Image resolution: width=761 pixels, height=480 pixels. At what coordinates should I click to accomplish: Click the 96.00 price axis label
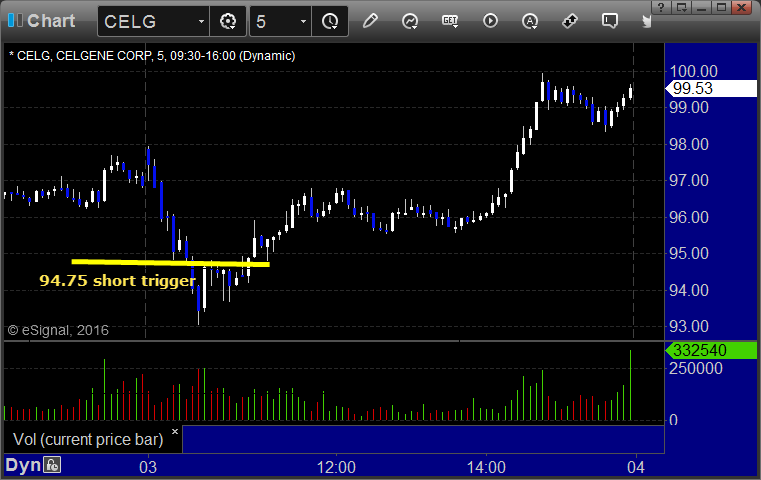(689, 217)
